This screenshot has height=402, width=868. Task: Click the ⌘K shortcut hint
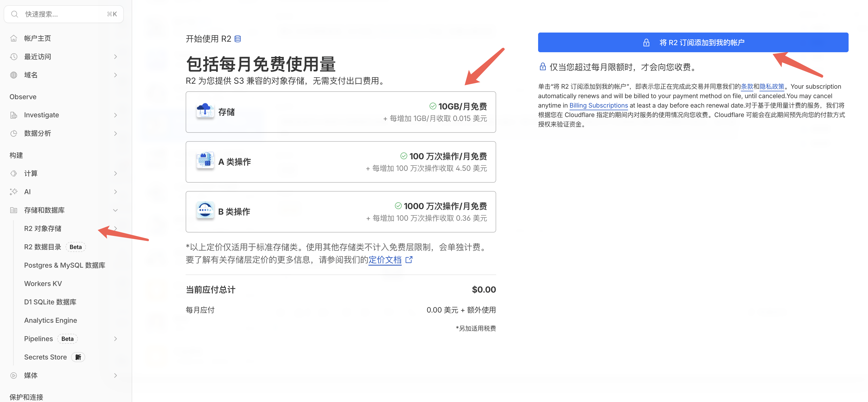112,14
